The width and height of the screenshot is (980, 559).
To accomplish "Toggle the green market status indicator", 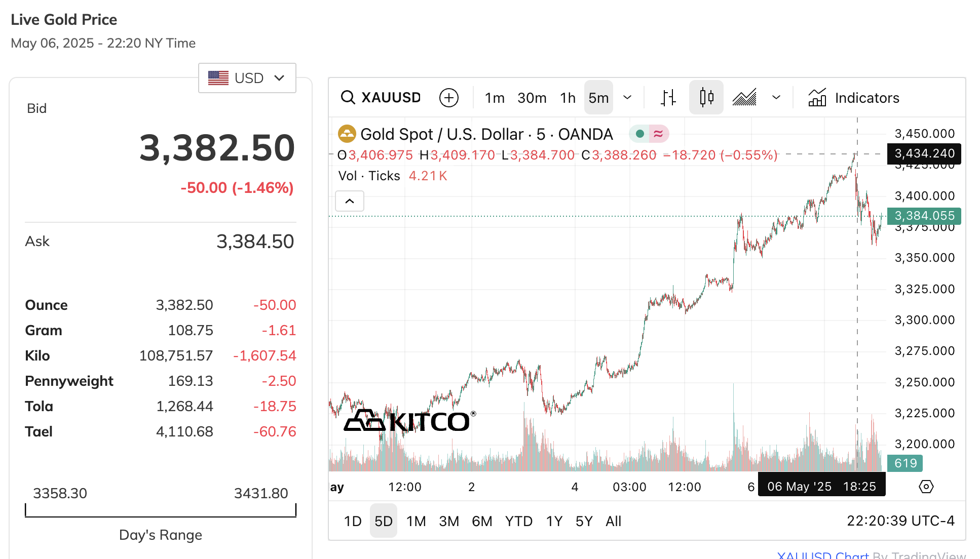I will click(639, 134).
